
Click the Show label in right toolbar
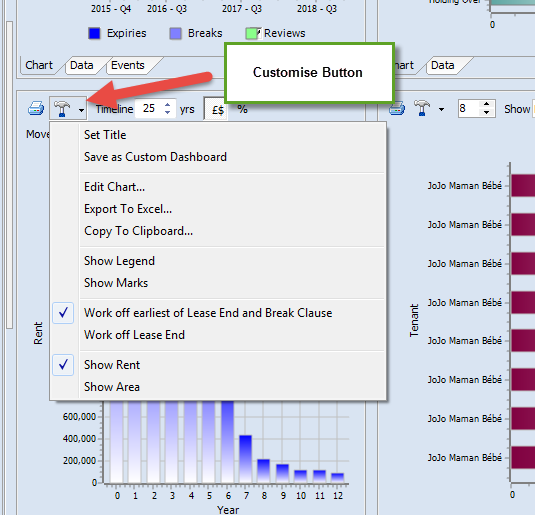pyautogui.click(x=517, y=109)
